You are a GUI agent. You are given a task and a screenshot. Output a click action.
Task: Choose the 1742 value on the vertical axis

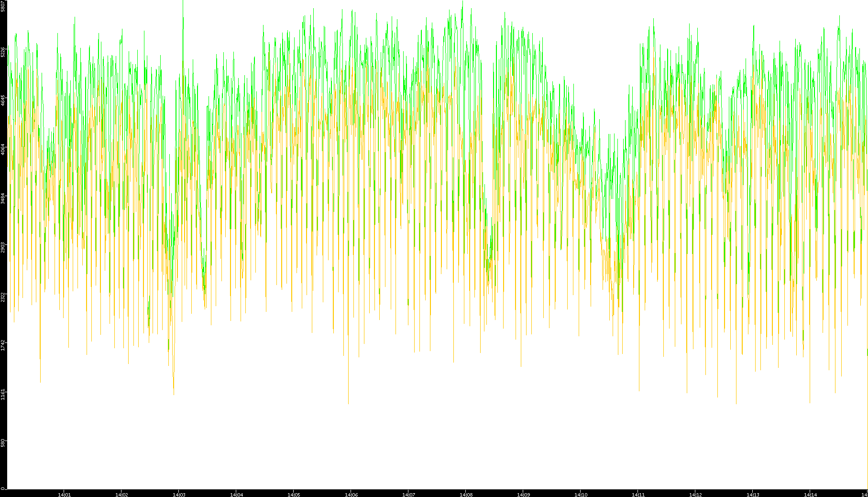coord(3,345)
